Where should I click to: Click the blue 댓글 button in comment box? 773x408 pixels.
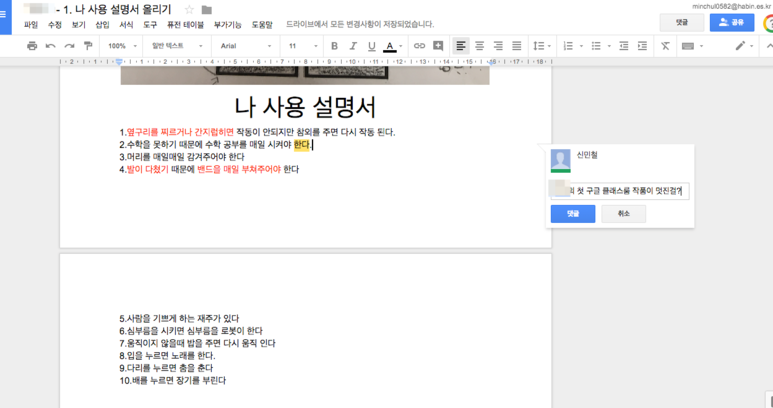pos(573,214)
